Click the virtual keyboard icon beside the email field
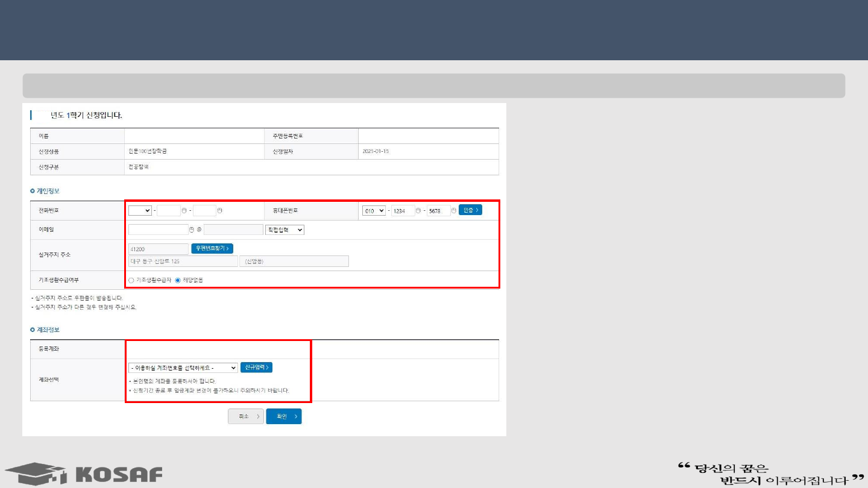The height and width of the screenshot is (488, 868). point(192,230)
